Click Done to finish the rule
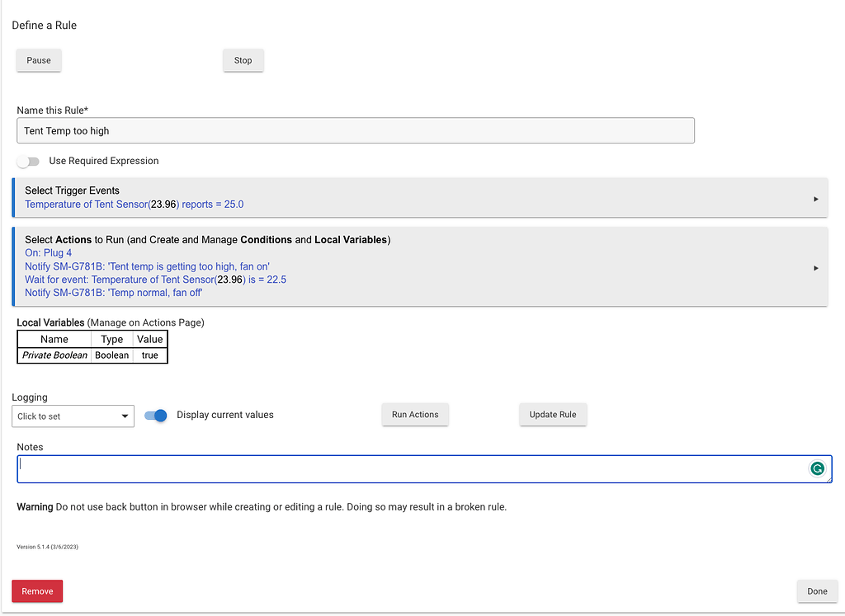This screenshot has width=845, height=616. [817, 591]
